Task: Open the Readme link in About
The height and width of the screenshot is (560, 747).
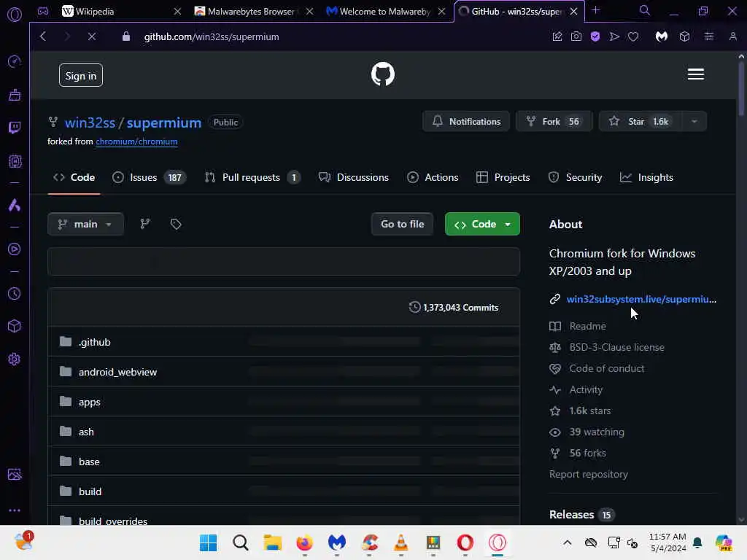Action: pyautogui.click(x=587, y=326)
